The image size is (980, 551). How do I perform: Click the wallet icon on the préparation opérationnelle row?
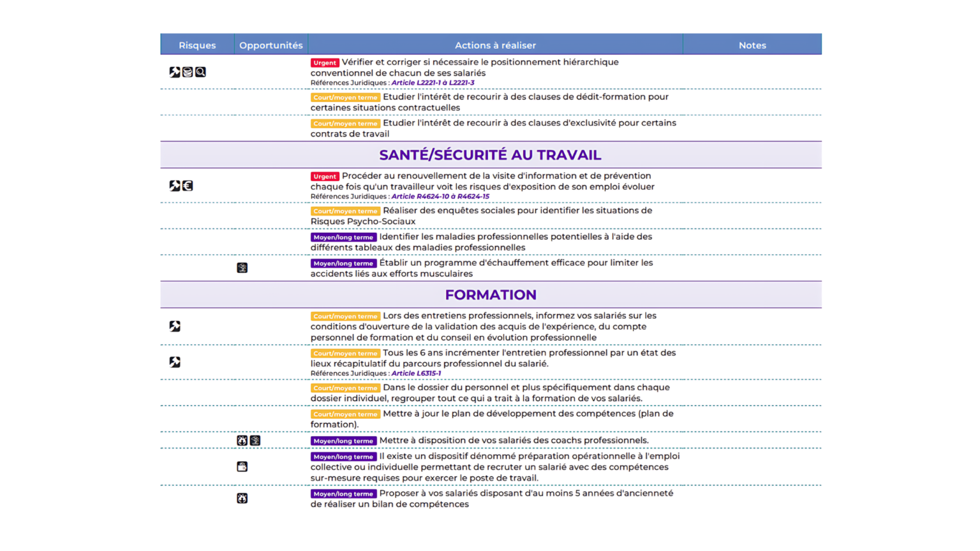242,466
